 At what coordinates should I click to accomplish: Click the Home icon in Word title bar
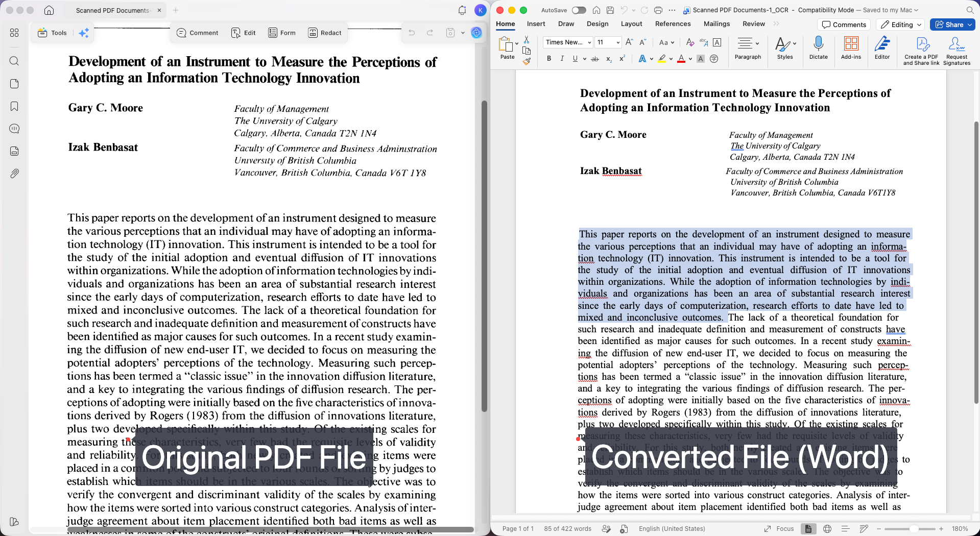pyautogui.click(x=596, y=10)
